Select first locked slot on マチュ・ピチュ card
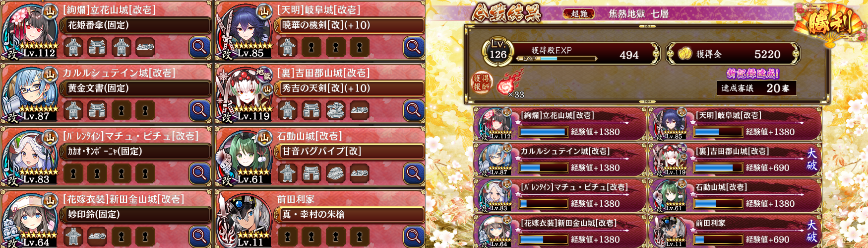This screenshot has height=248, width=868. click(73, 173)
